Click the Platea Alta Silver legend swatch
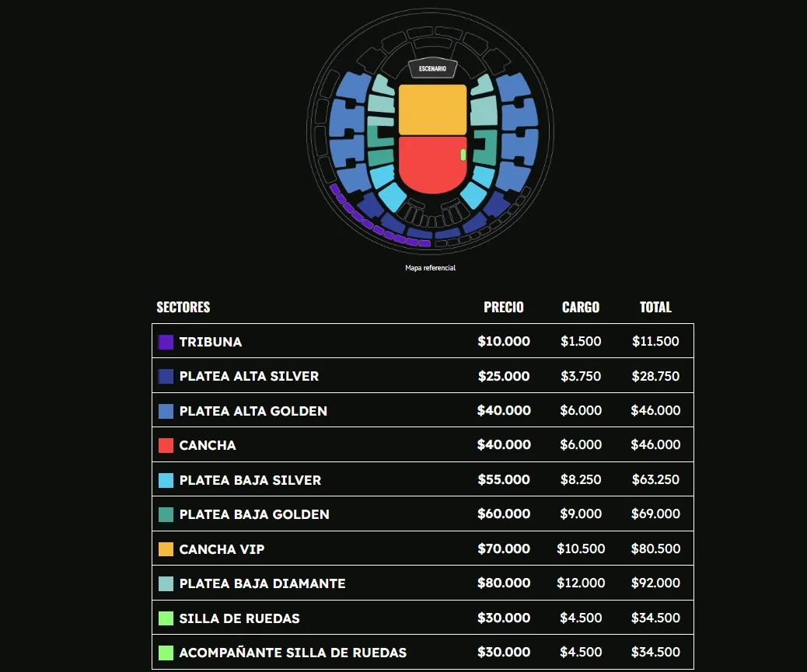This screenshot has width=807, height=672. click(166, 376)
